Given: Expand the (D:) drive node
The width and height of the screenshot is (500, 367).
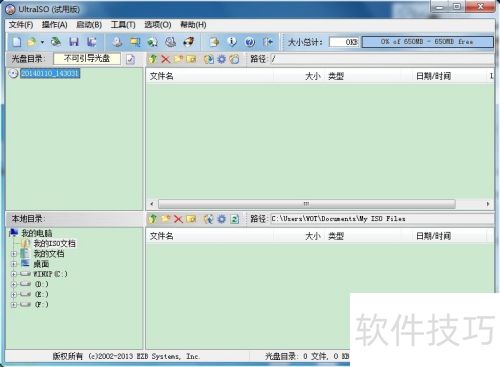Looking at the screenshot, I should [14, 284].
